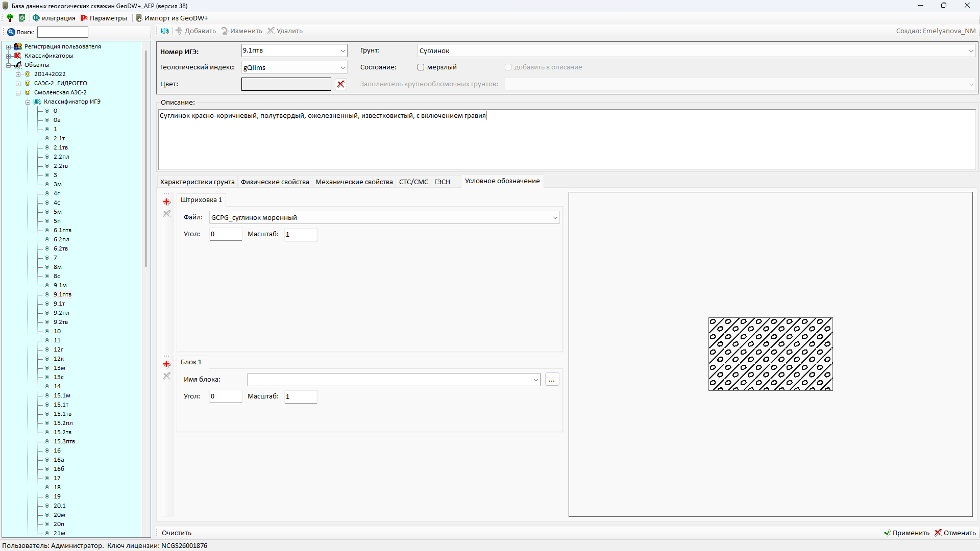
Task: Click the red X next to color field
Action: pyautogui.click(x=341, y=84)
